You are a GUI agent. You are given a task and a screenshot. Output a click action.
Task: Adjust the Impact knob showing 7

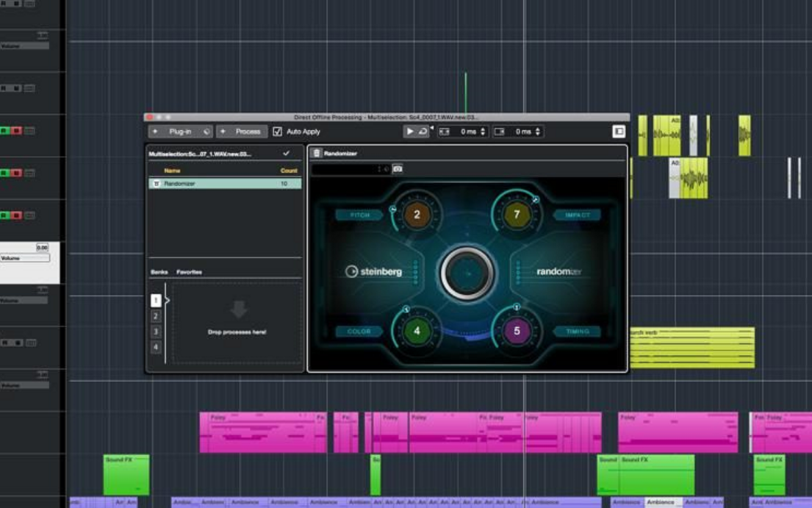click(x=517, y=215)
